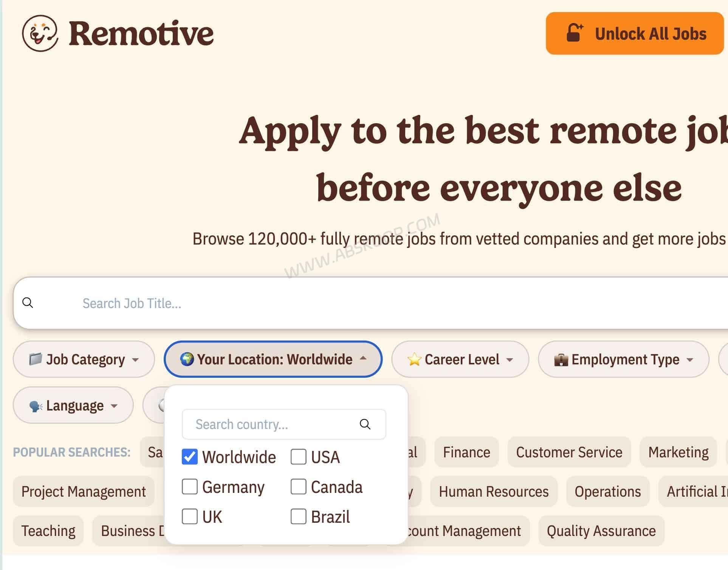Choose the Human Resources tag
The image size is (728, 570).
point(494,491)
